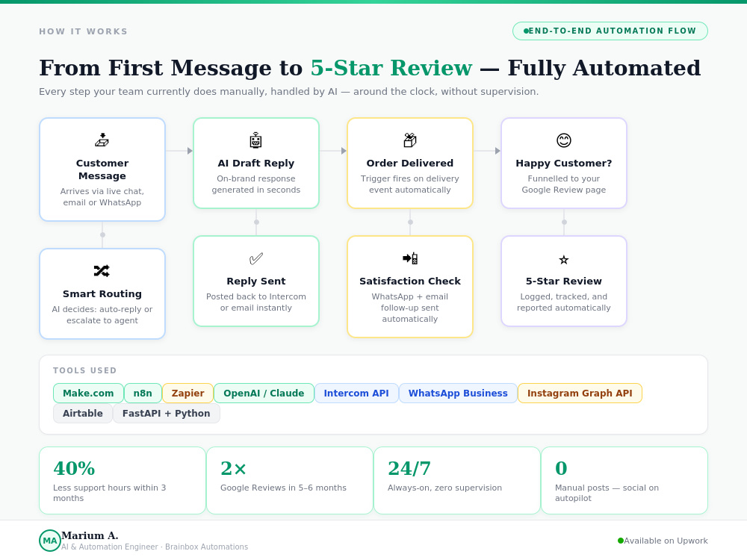Click the TOOLS USED section label

pyautogui.click(x=85, y=370)
